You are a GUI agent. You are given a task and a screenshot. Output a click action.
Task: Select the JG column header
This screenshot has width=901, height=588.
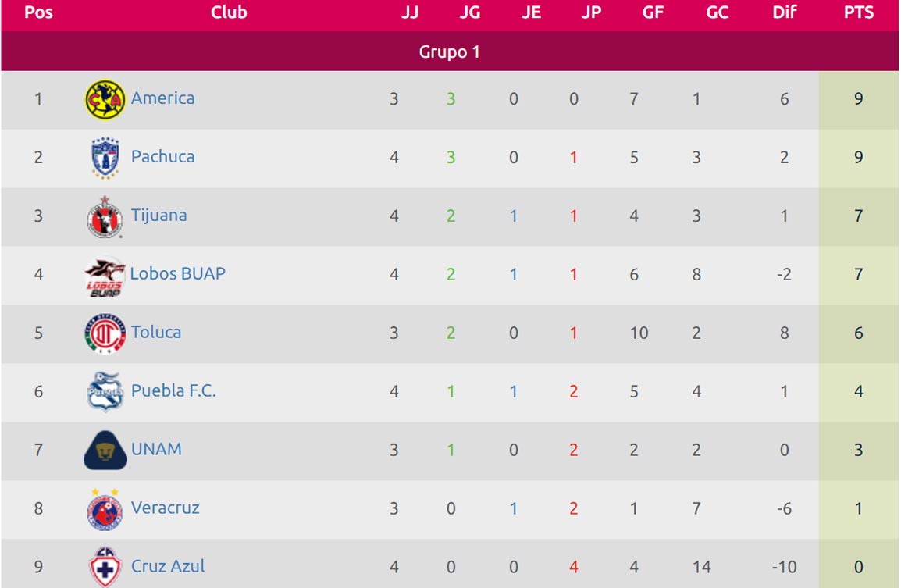pos(469,12)
